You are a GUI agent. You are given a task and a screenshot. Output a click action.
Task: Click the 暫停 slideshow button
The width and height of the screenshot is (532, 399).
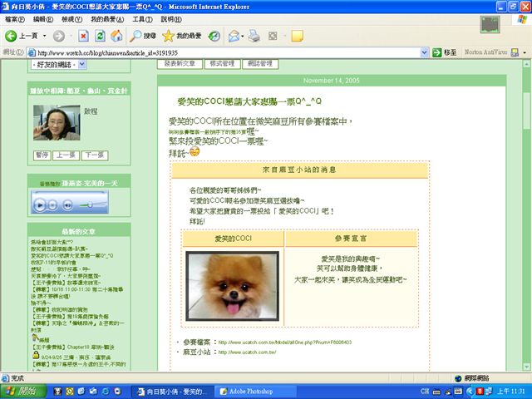pos(42,155)
